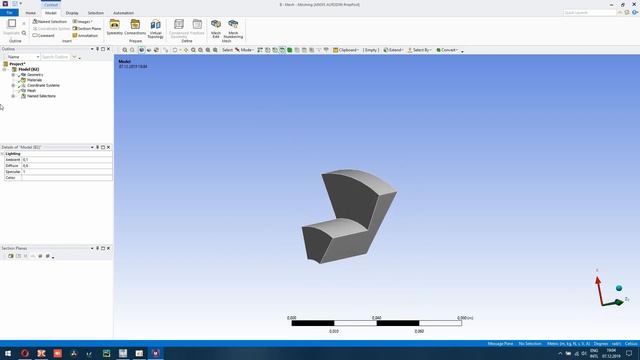This screenshot has height=360, width=640.
Task: Open the Images dropdown in Insert group
Action: [x=82, y=21]
